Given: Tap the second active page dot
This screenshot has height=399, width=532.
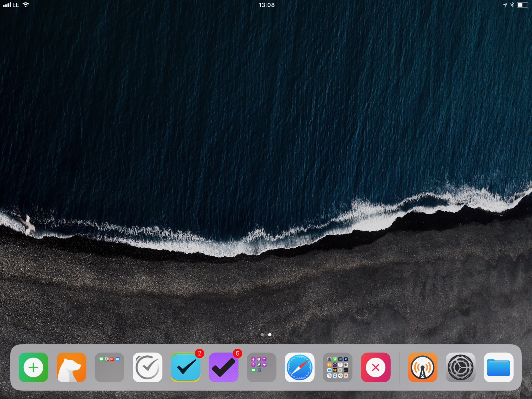Looking at the screenshot, I should pos(270,335).
